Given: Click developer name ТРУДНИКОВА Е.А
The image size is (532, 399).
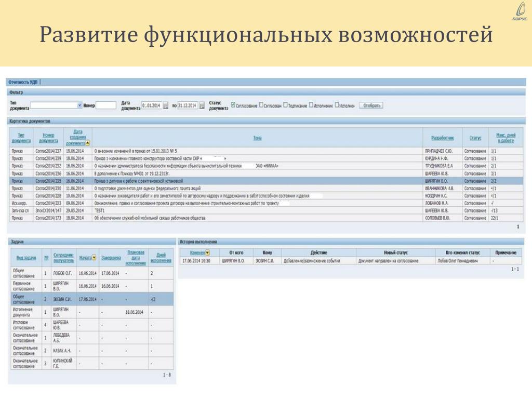Looking at the screenshot, I should [439, 166].
